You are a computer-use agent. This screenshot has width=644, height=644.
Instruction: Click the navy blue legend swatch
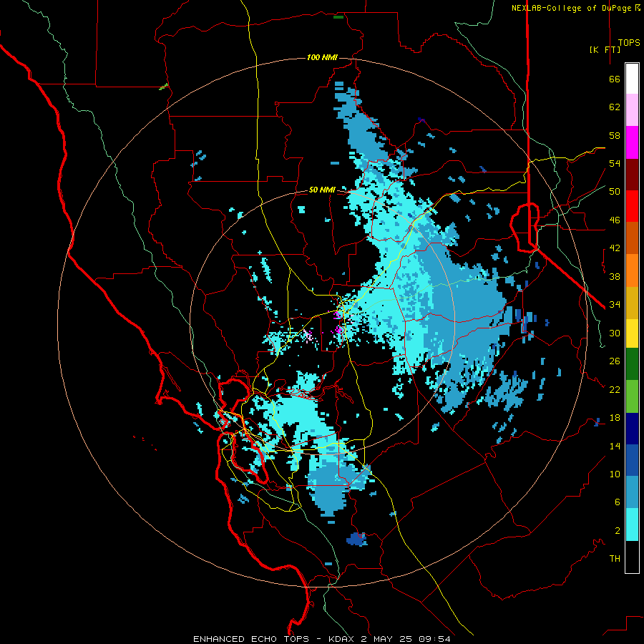coord(632,429)
